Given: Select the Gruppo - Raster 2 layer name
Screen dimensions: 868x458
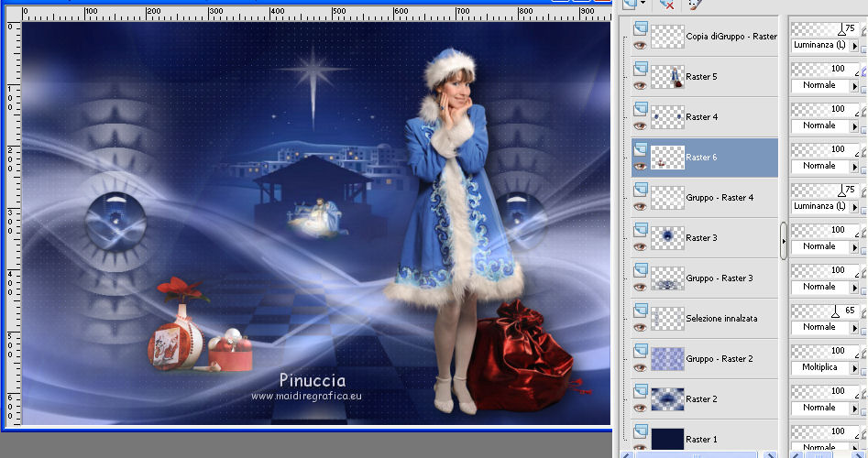Looking at the screenshot, I should (x=720, y=359).
